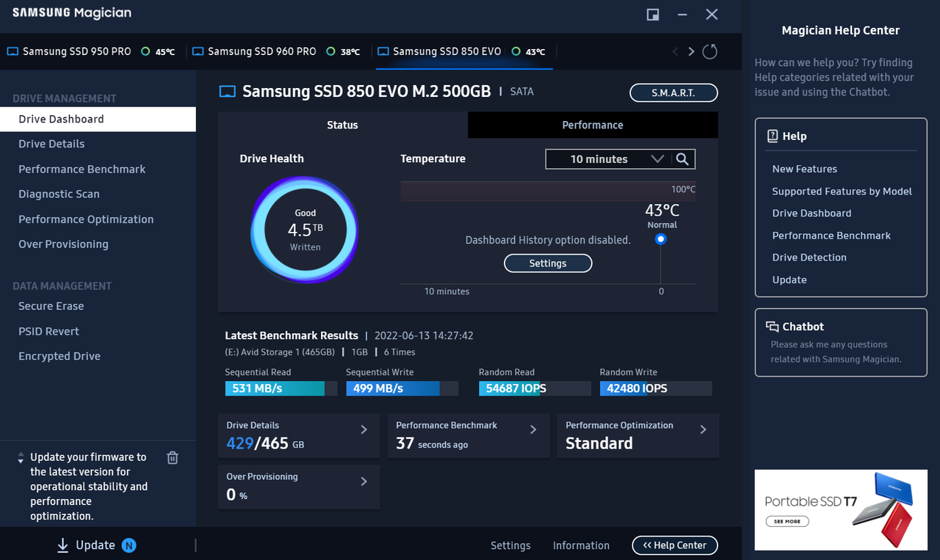Click the refresh drive list icon
The width and height of the screenshot is (940, 560).
tap(709, 51)
